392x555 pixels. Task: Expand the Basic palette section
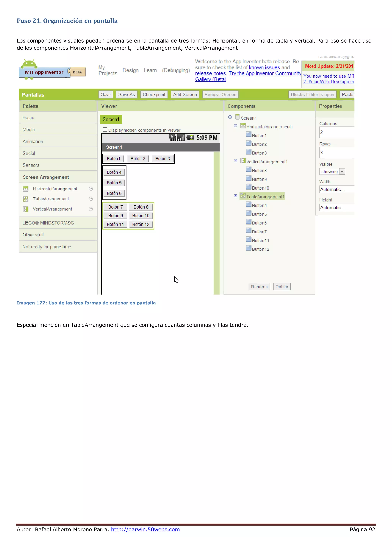click(x=58, y=117)
